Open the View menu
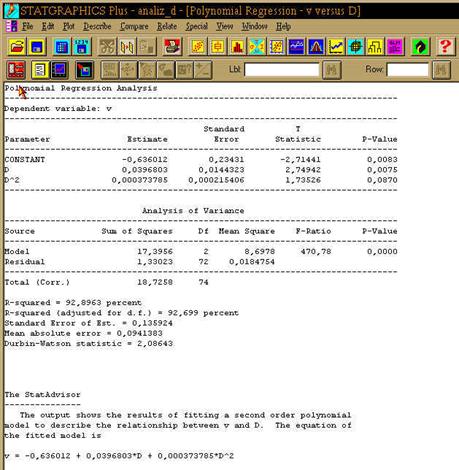Screen dimensions: 459x470 pos(224,26)
